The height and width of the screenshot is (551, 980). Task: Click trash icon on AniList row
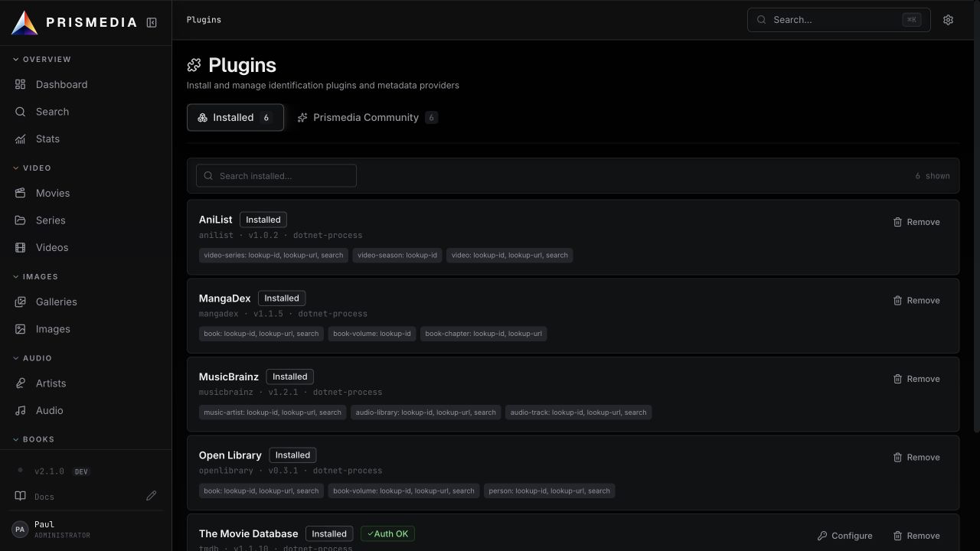(897, 222)
